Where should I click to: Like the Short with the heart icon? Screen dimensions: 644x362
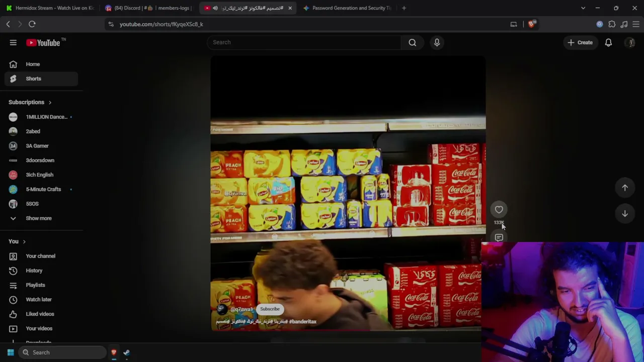(x=499, y=210)
